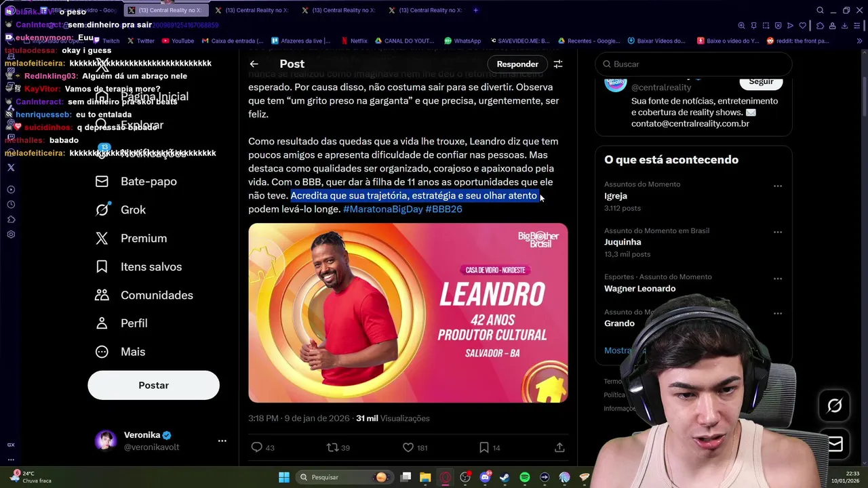This screenshot has width=868, height=488.
Task: Open X panel in Opera sidebar
Action: tap(11, 167)
